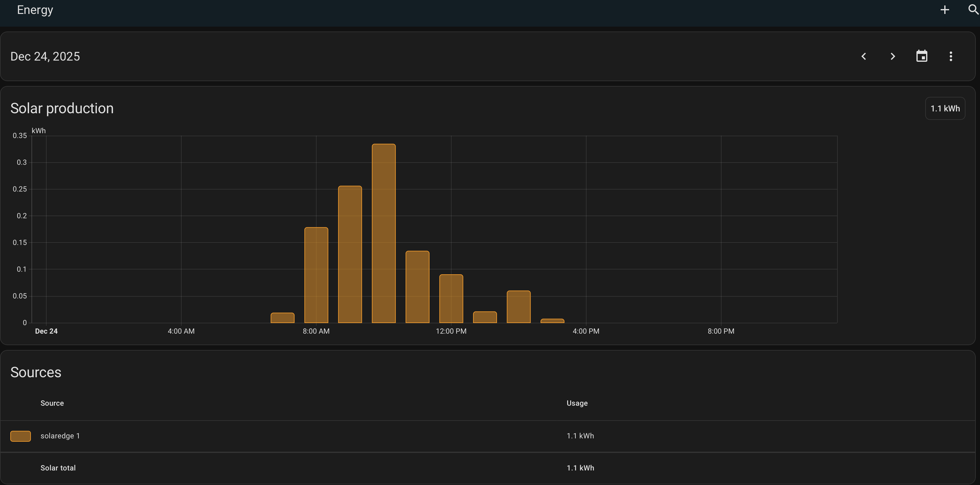This screenshot has width=980, height=485.
Task: Click the 12:00 PM solar bar
Action: (451, 299)
